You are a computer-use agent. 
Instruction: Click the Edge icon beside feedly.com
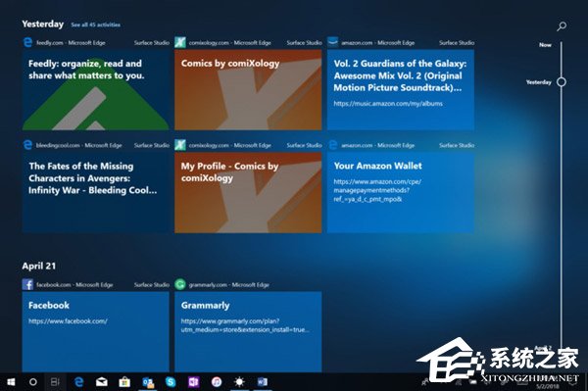(x=27, y=42)
